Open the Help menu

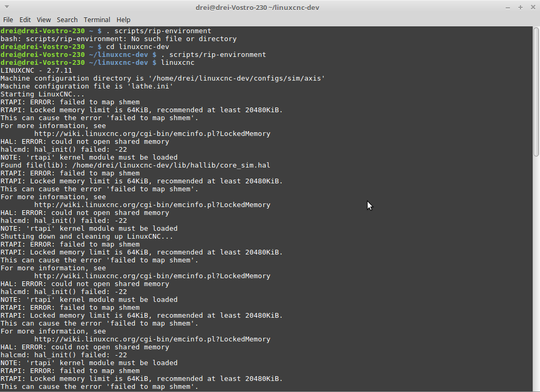pos(123,19)
